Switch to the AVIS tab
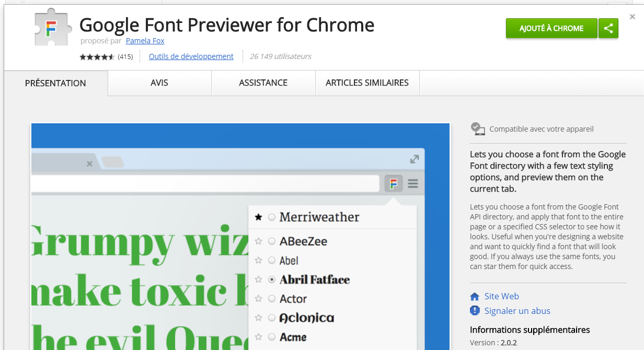Viewport: 644px width, 350px height. [159, 83]
